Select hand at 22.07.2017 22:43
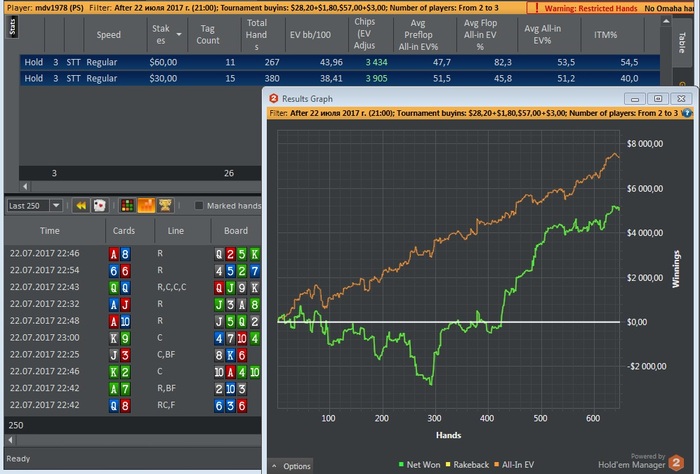Screen dimensions: 700x474 click(133, 287)
